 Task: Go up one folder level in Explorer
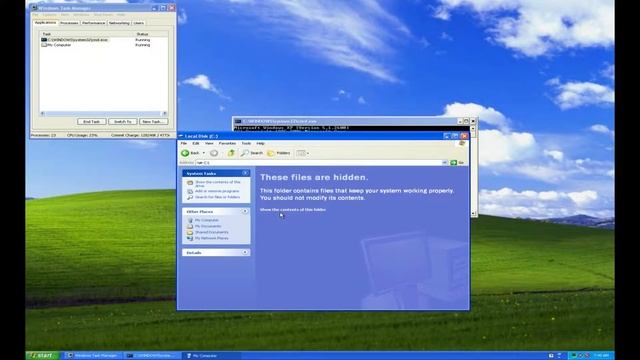pos(231,153)
